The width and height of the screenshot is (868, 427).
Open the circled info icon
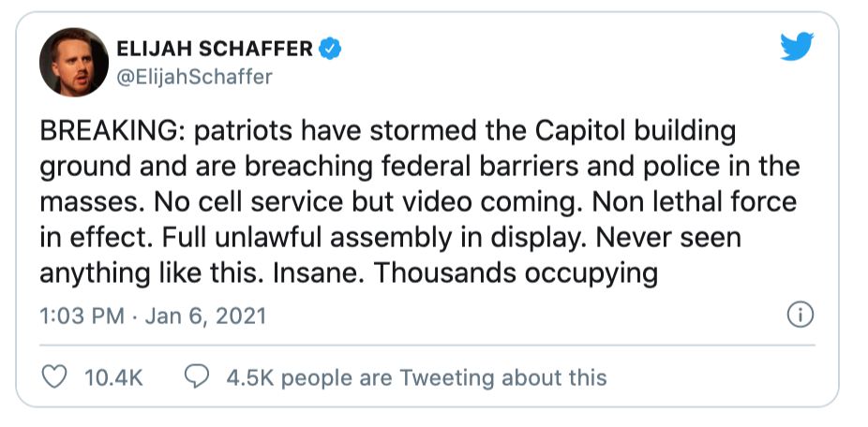(800, 316)
